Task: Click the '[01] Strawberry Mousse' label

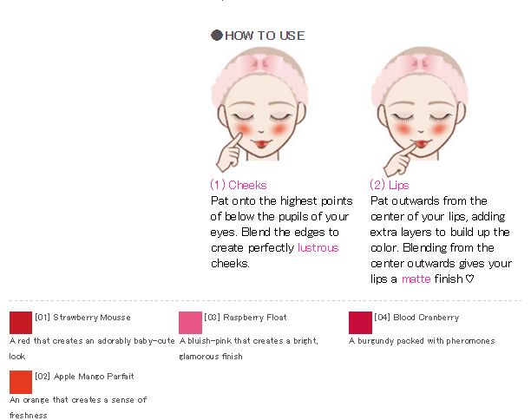Action: pos(82,318)
